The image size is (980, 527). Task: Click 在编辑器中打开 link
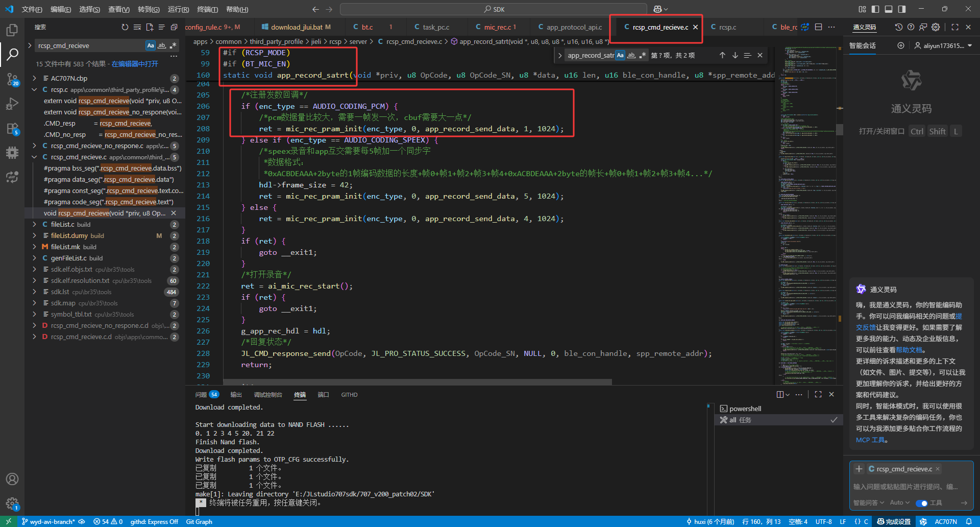[x=135, y=64]
